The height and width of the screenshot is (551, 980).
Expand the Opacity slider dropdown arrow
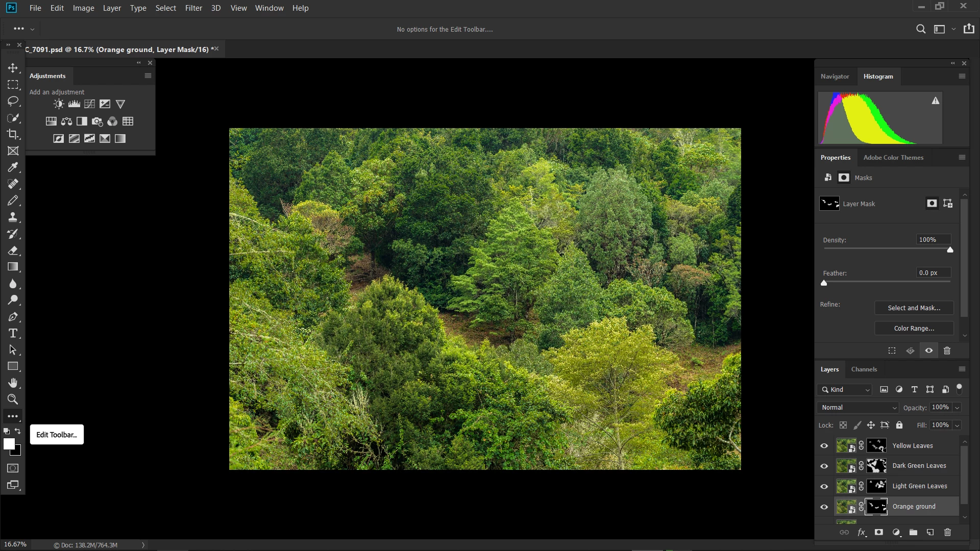[x=957, y=408]
